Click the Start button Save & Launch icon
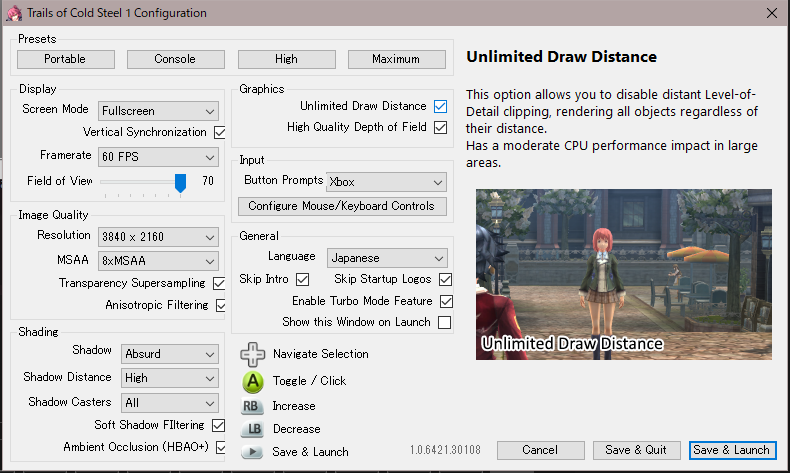This screenshot has width=790, height=473. [252, 452]
